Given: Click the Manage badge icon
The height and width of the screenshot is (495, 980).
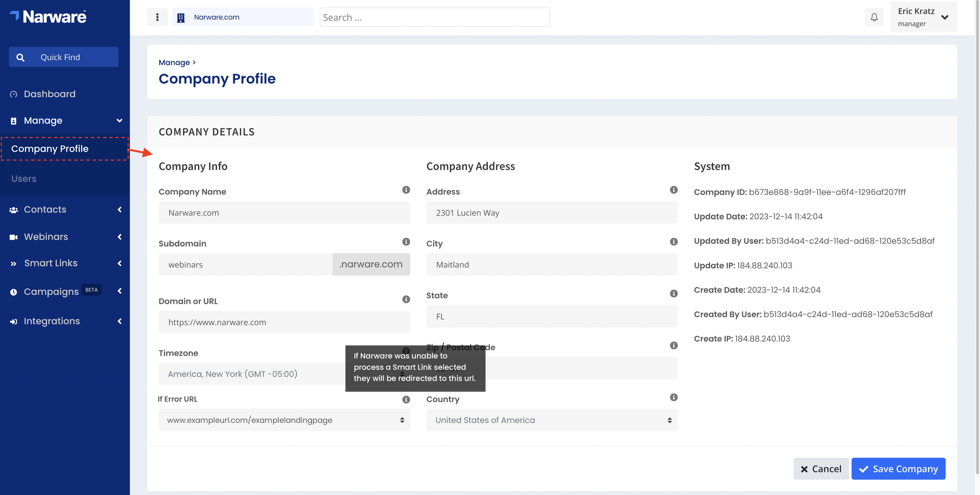Looking at the screenshot, I should [x=14, y=121].
